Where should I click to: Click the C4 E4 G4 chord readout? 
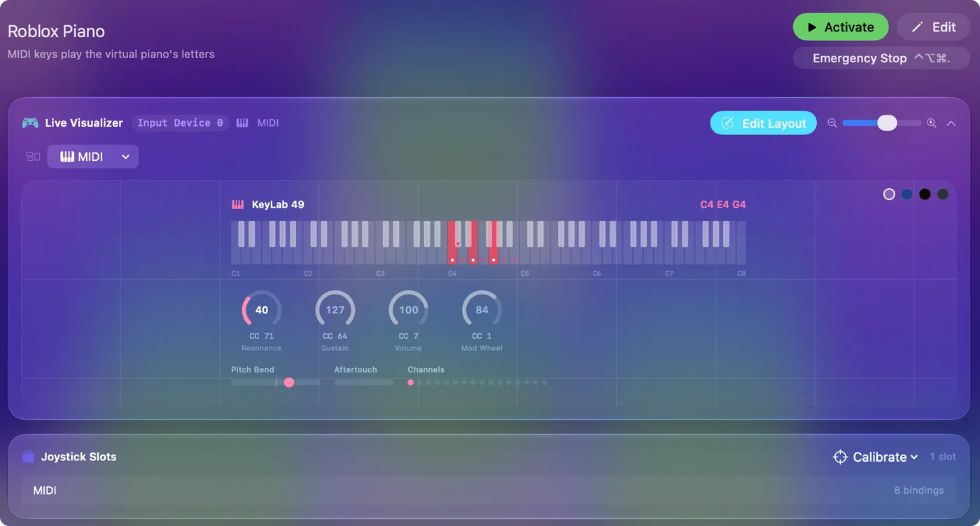[x=723, y=205]
